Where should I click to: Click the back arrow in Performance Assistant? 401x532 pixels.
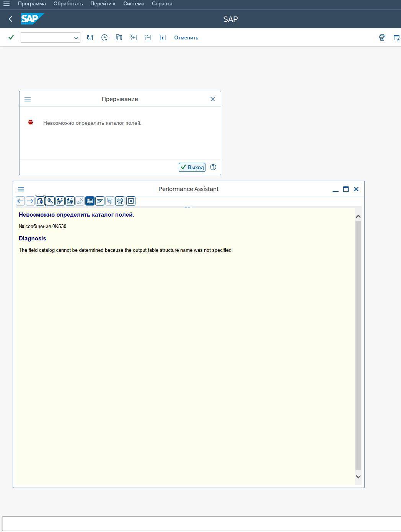point(20,201)
